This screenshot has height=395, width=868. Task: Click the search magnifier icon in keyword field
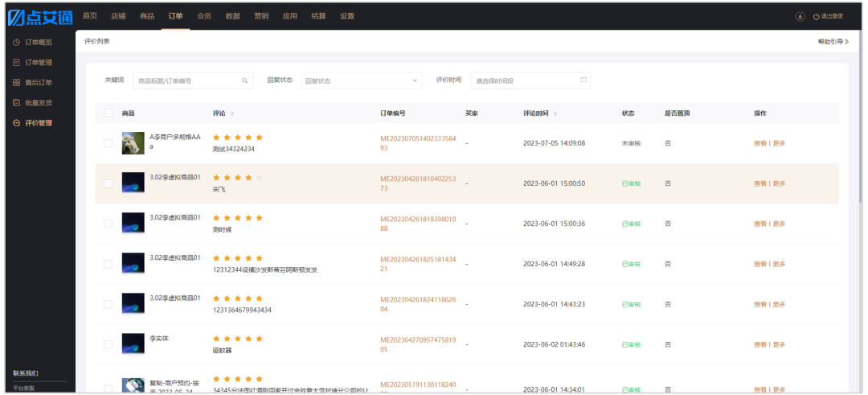244,80
